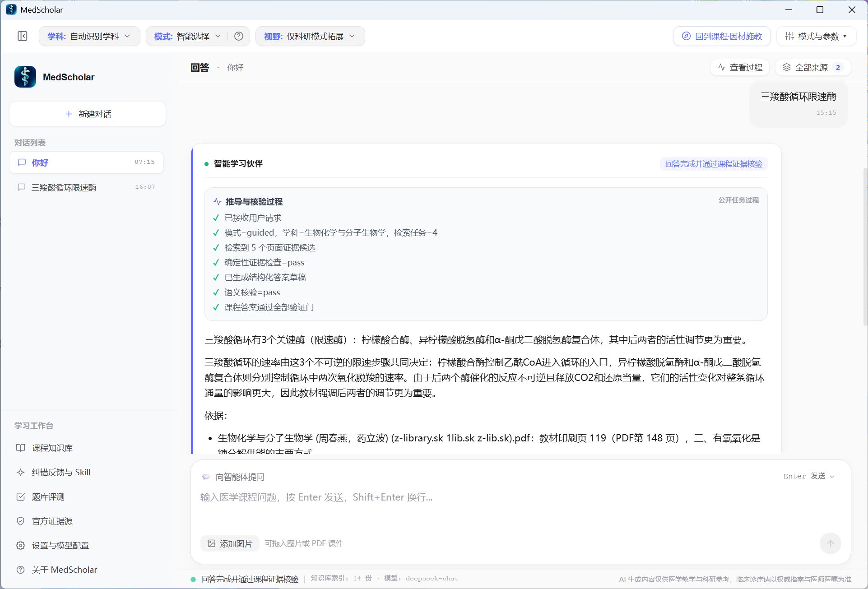The image size is (868, 589).
Task: Open 全部来源 sources list
Action: coord(813,67)
